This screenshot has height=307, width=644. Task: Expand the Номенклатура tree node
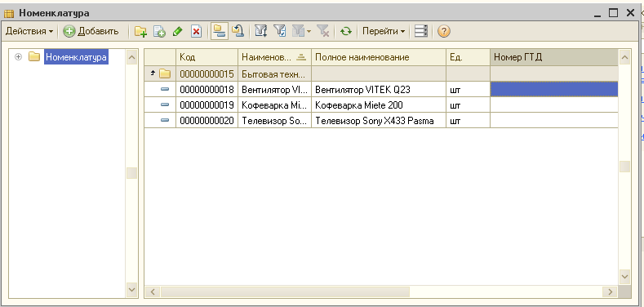tap(18, 57)
